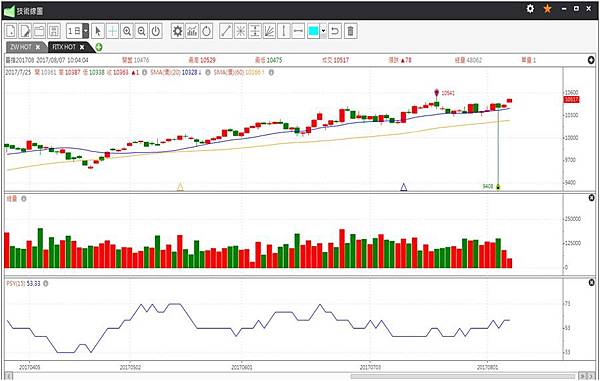Open the color swatch dropdown arrow
Image resolution: width=600 pixels, height=381 pixels.
pyautogui.click(x=324, y=31)
